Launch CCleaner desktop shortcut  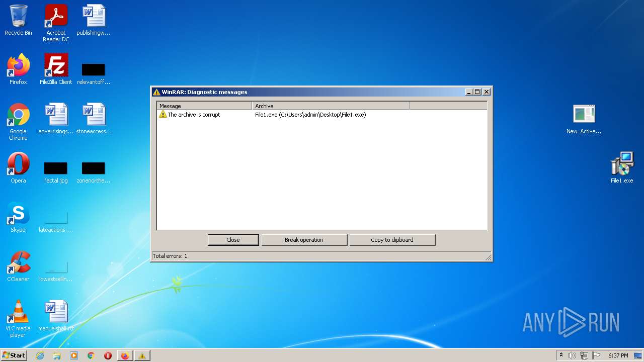pos(18,266)
